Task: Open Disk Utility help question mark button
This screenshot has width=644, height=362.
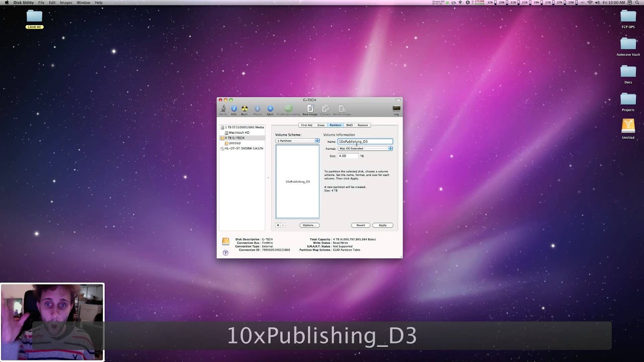Action: (x=225, y=252)
